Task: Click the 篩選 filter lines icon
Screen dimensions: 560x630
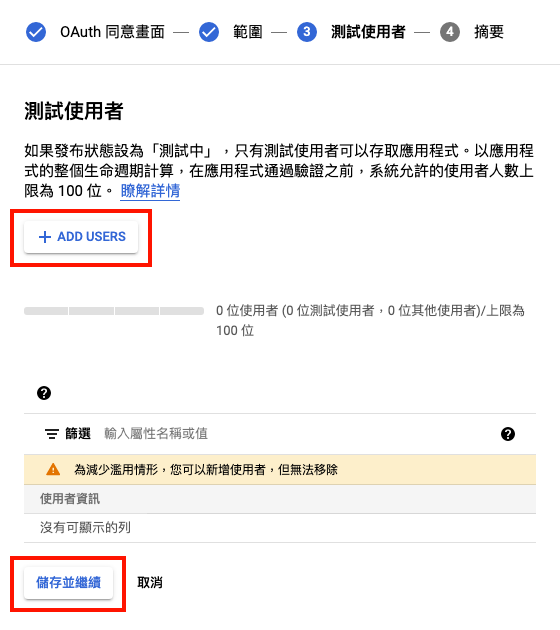Action: tap(52, 434)
